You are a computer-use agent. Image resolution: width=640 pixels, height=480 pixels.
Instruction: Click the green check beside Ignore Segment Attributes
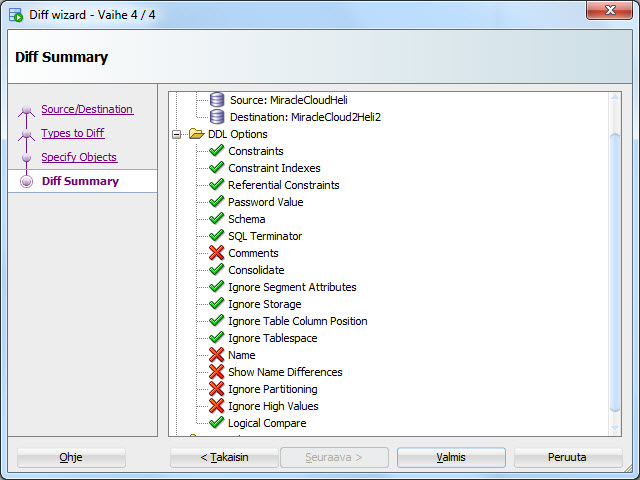[216, 287]
